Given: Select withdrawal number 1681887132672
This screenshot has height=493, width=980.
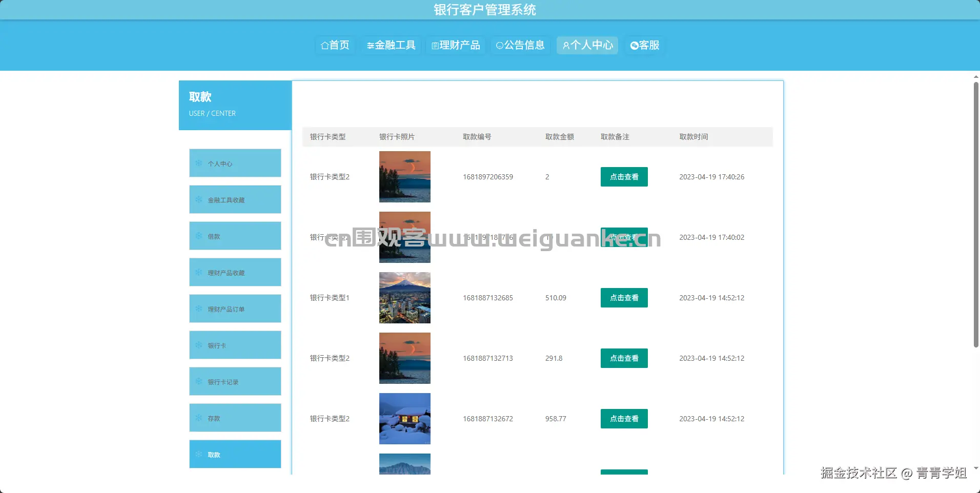Looking at the screenshot, I should point(488,419).
